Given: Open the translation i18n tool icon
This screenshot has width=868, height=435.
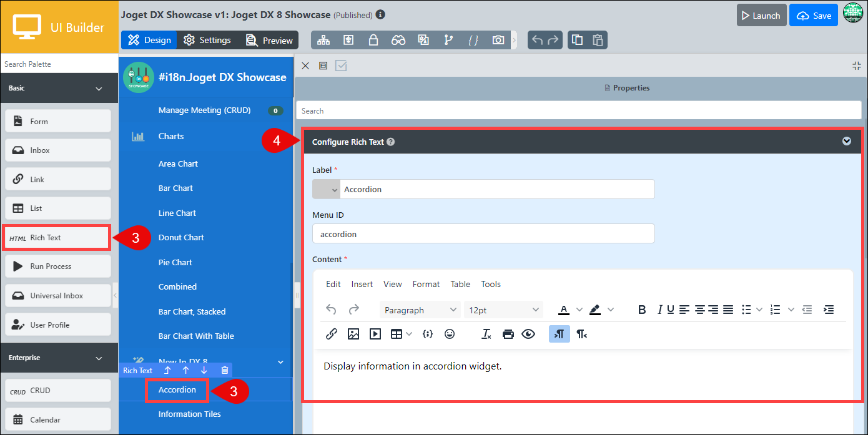Looking at the screenshot, I should point(423,40).
